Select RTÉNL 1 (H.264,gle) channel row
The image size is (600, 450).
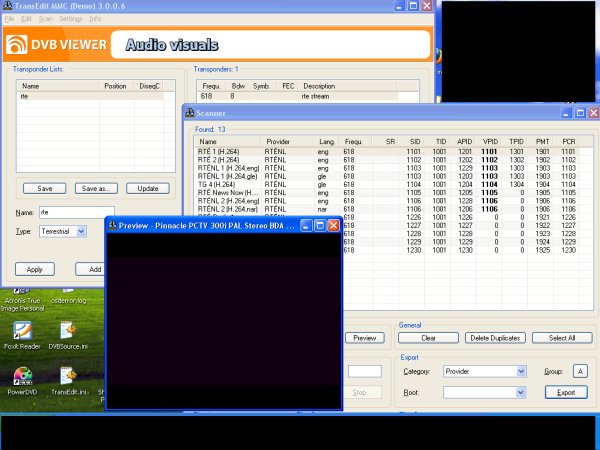point(387,176)
